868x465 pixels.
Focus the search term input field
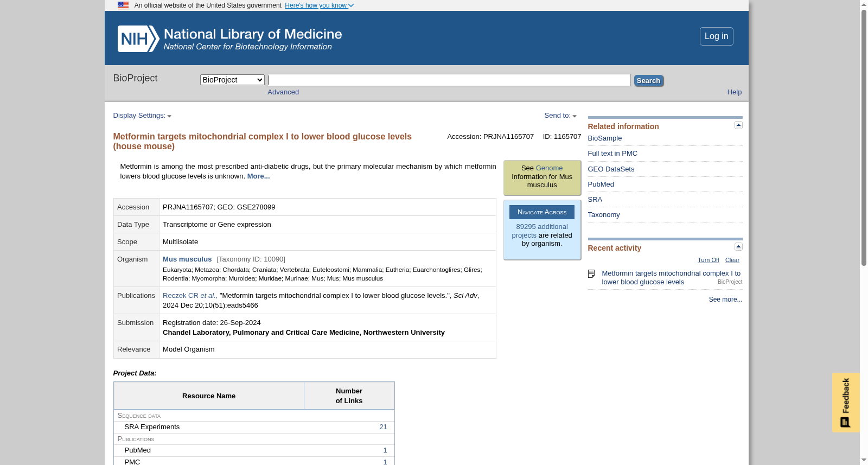pyautogui.click(x=449, y=80)
